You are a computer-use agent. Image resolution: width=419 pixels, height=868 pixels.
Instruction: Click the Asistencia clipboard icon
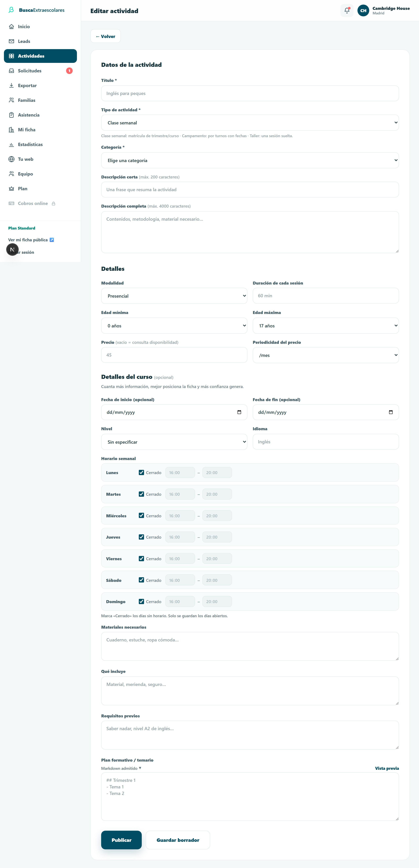coord(11,115)
